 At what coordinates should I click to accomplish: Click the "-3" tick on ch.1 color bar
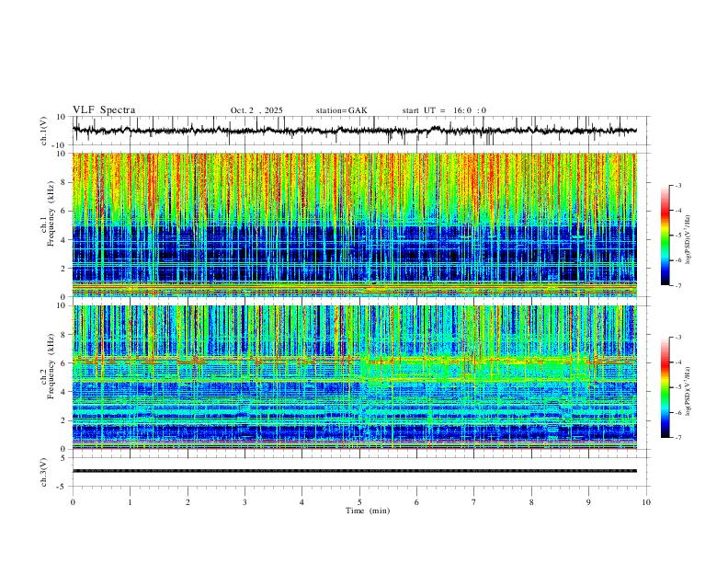tap(677, 185)
